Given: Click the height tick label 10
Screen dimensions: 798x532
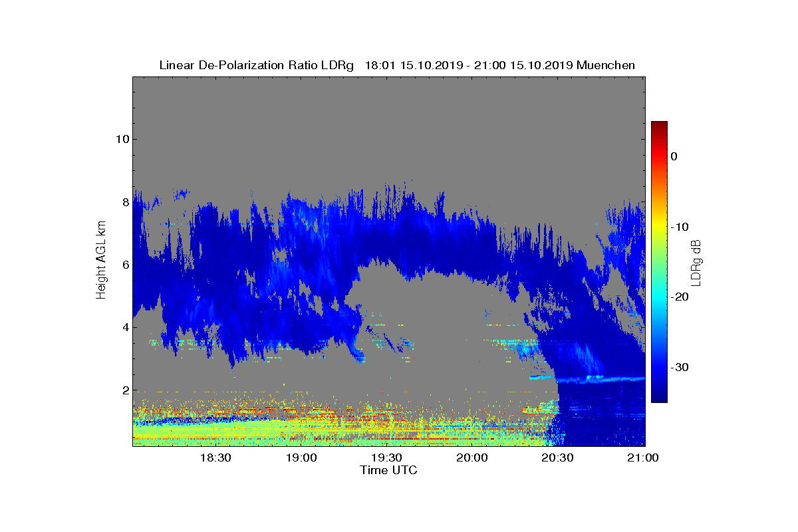Looking at the screenshot, I should coord(121,139).
